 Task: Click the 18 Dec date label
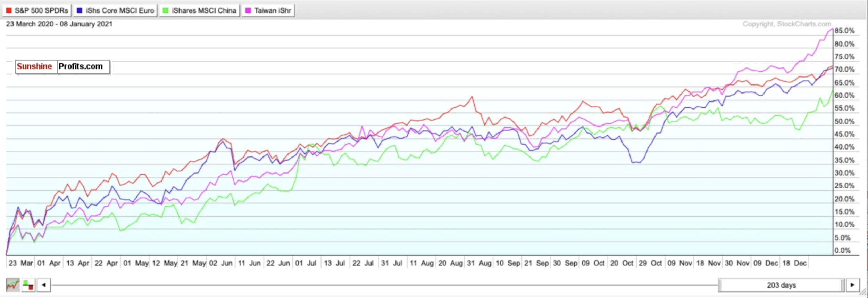[794, 263]
